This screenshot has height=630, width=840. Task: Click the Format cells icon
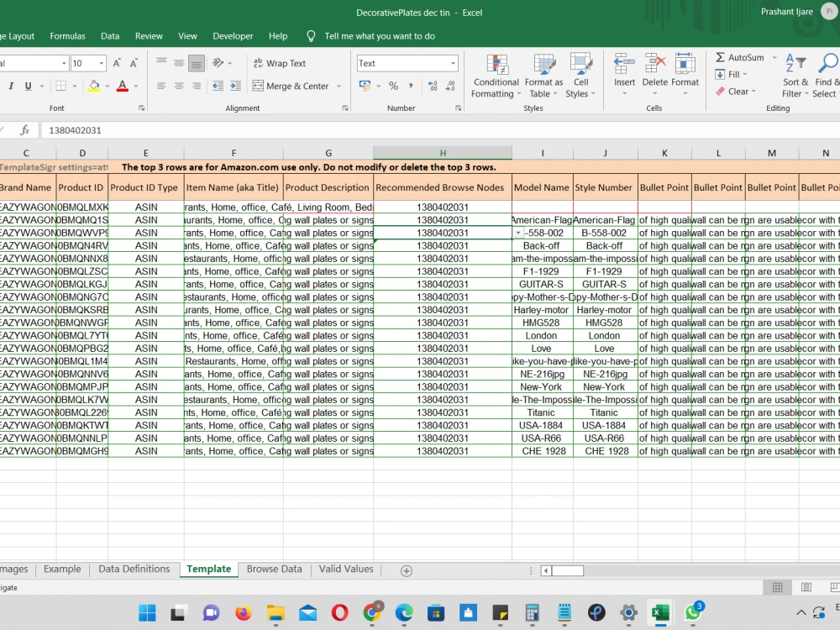pyautogui.click(x=685, y=65)
